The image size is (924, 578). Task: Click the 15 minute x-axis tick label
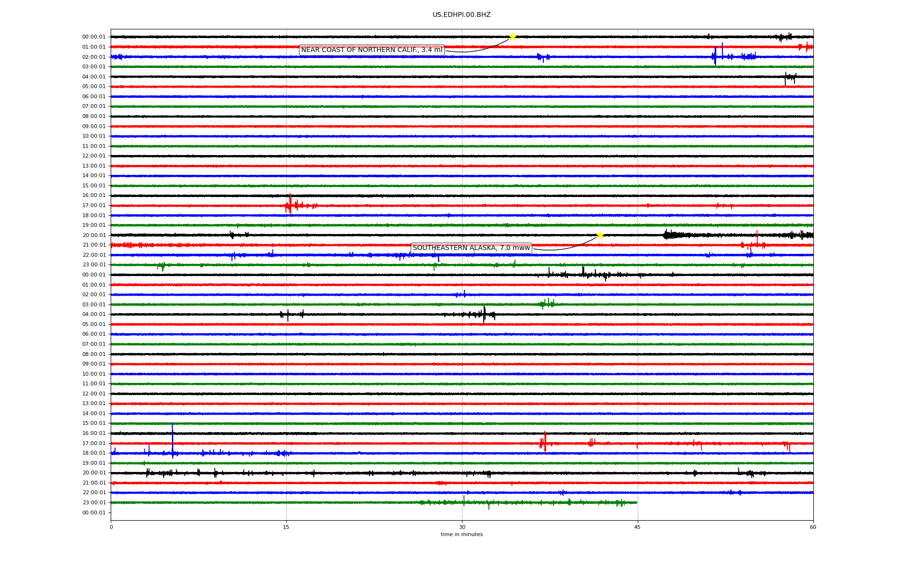(x=286, y=527)
